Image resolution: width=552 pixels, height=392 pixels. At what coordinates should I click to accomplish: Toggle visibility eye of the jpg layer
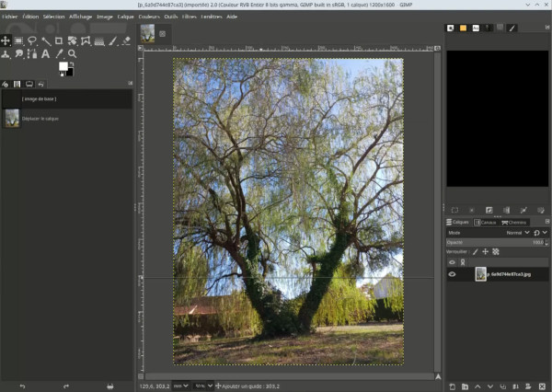tap(452, 274)
